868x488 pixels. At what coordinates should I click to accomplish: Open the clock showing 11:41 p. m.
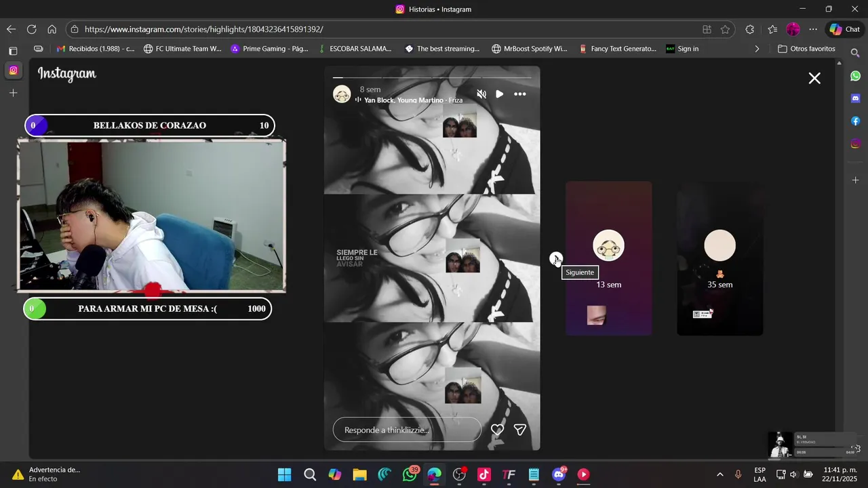click(x=839, y=474)
